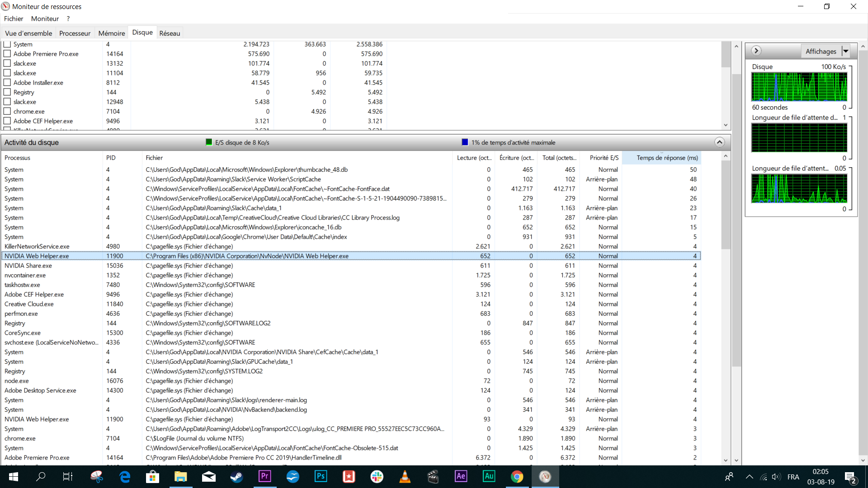Open the Moniteur menu
868x488 pixels.
pos(45,19)
